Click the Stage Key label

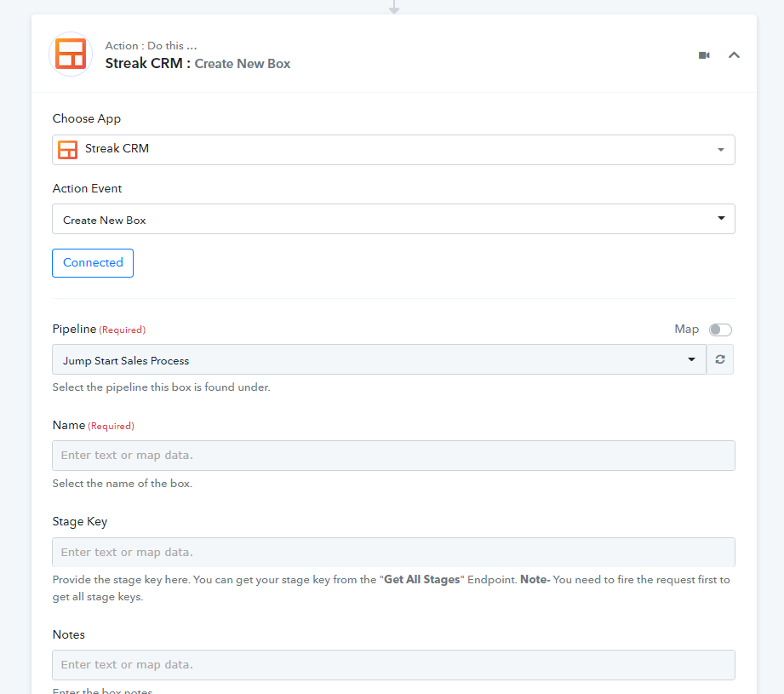[x=80, y=521]
